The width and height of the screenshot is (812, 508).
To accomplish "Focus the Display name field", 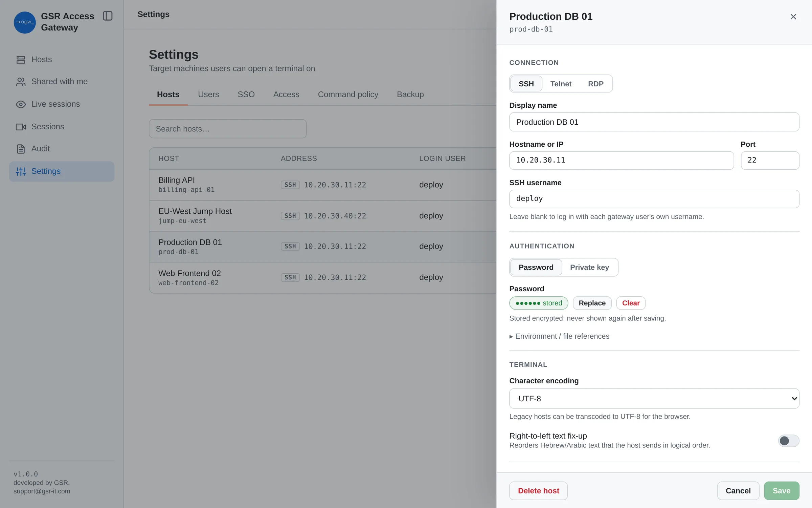I will pos(654,122).
